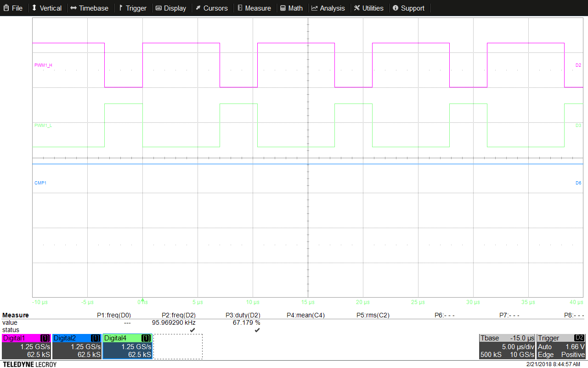Open the File menu
The width and height of the screenshot is (588, 368).
[13, 8]
